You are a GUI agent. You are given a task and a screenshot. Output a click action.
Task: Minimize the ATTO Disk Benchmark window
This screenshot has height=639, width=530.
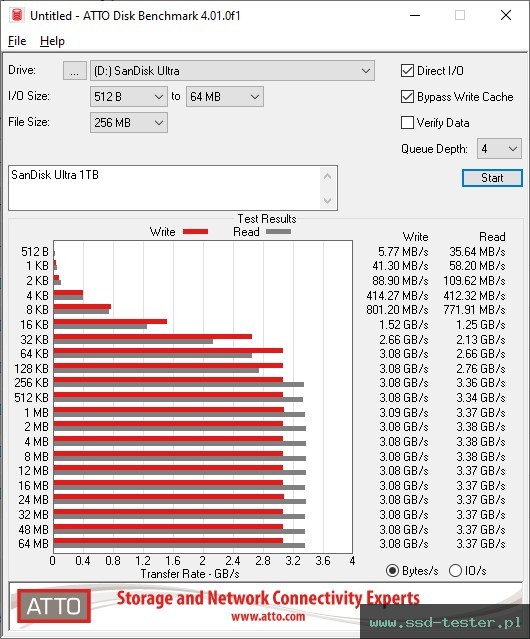pyautogui.click(x=415, y=15)
